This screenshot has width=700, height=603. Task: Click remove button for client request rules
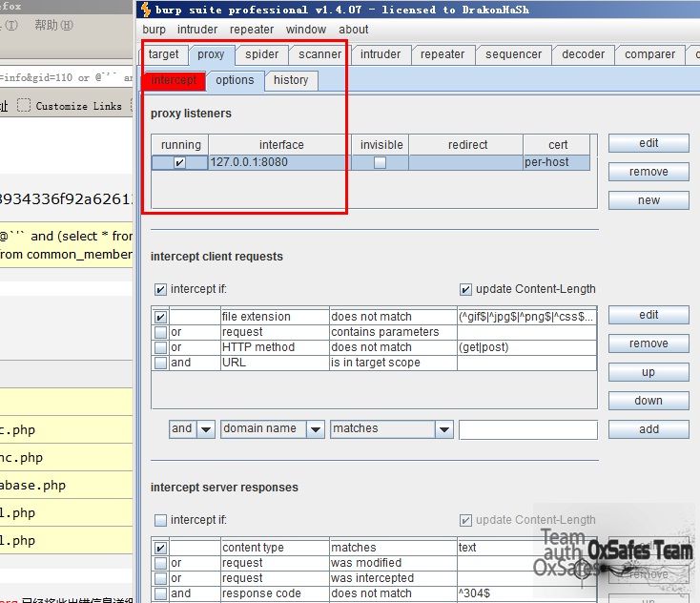pyautogui.click(x=649, y=343)
